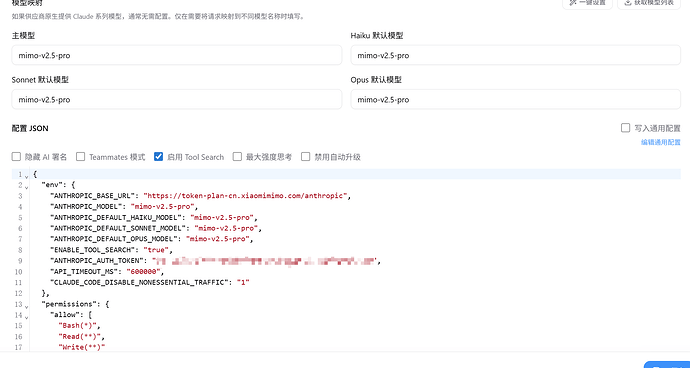Click the 配置 JSON section heading
This screenshot has width=690, height=368.
coord(30,129)
